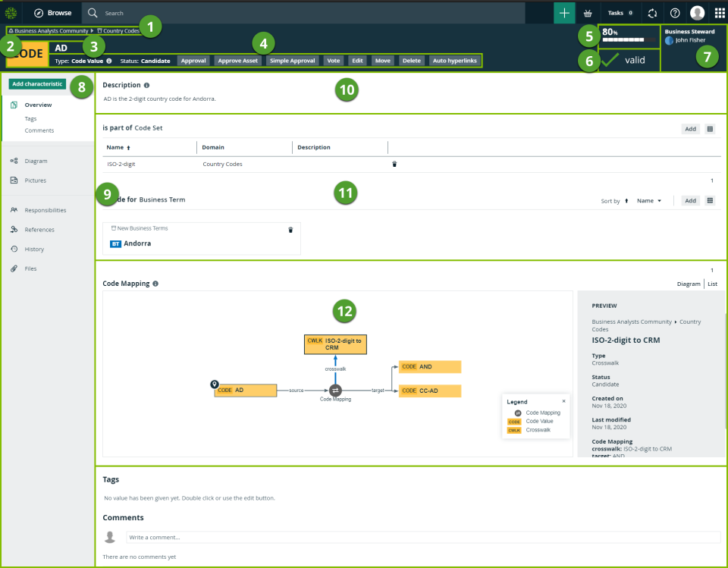Remove Andorra business term with trash icon
Viewport: 728px width, 568px height.
click(290, 230)
